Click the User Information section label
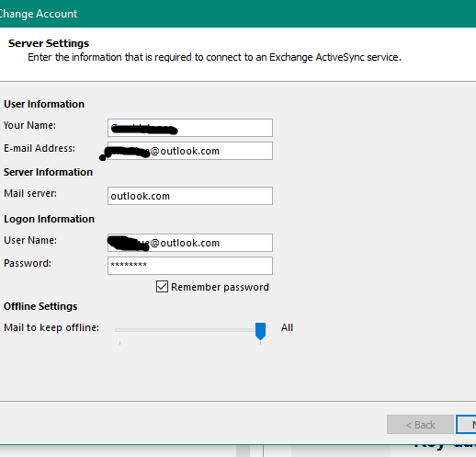The width and height of the screenshot is (476, 457). [x=44, y=104]
